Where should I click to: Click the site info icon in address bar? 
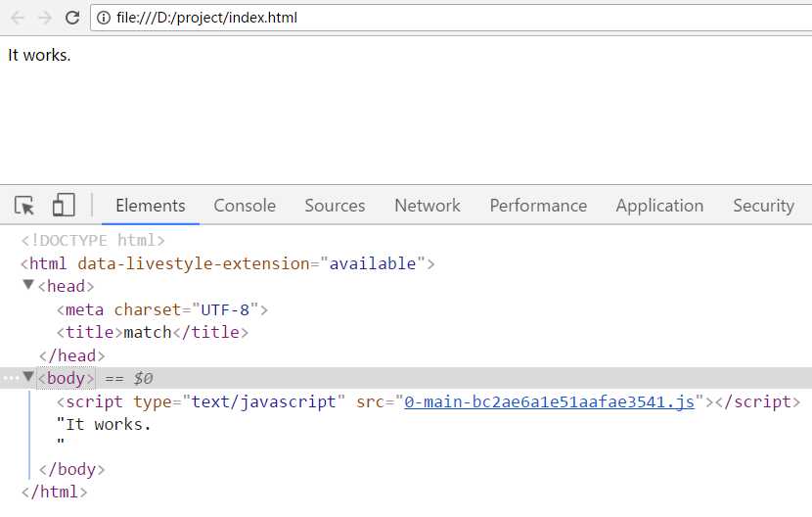pyautogui.click(x=104, y=18)
